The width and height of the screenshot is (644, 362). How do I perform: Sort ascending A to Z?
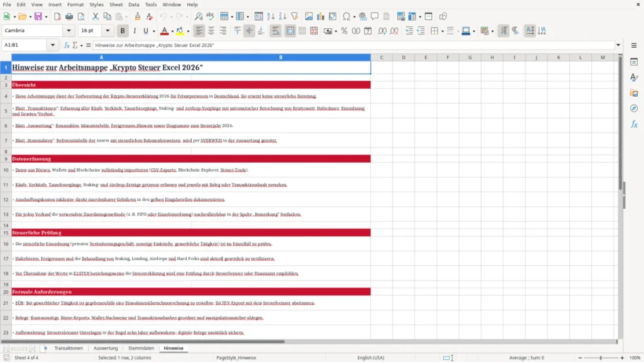[x=270, y=16]
